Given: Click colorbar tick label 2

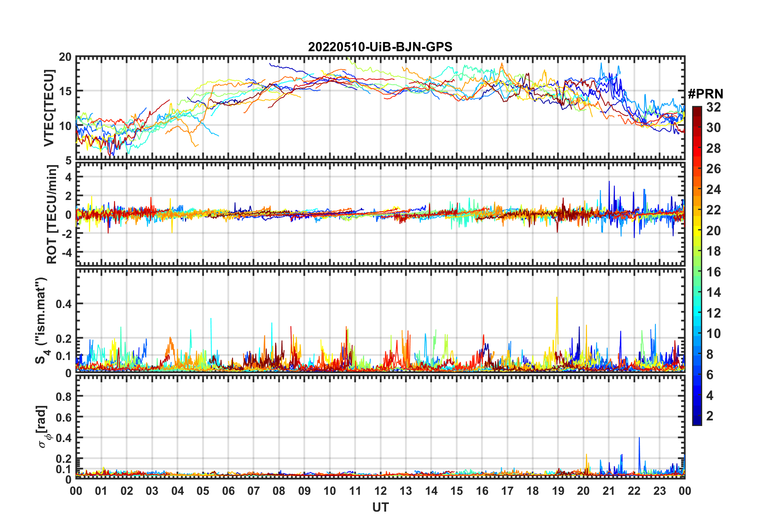Looking at the screenshot, I should [710, 416].
